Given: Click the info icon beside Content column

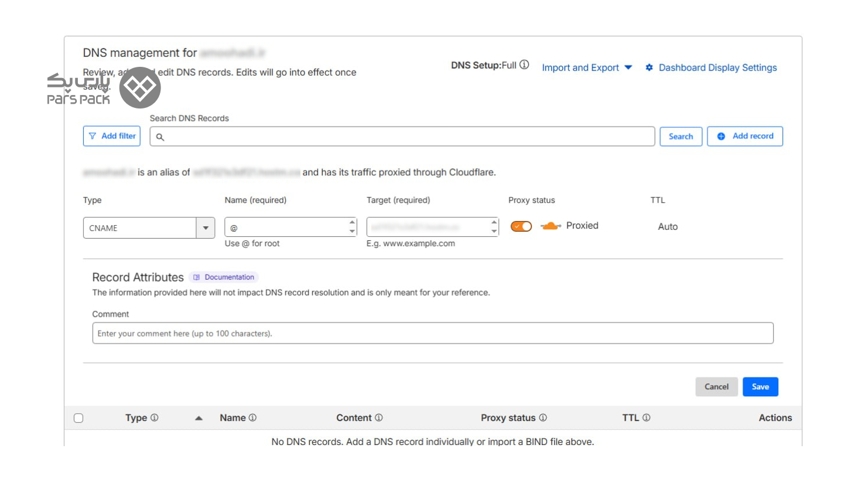Looking at the screenshot, I should [379, 418].
